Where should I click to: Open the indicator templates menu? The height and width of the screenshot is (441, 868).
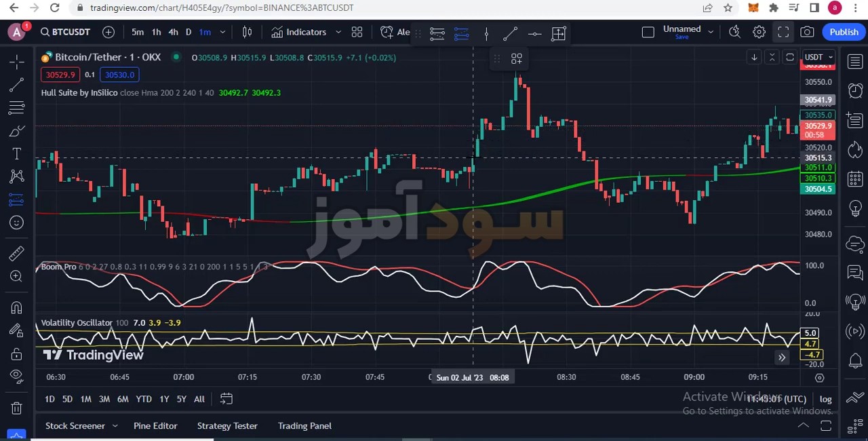(x=357, y=32)
